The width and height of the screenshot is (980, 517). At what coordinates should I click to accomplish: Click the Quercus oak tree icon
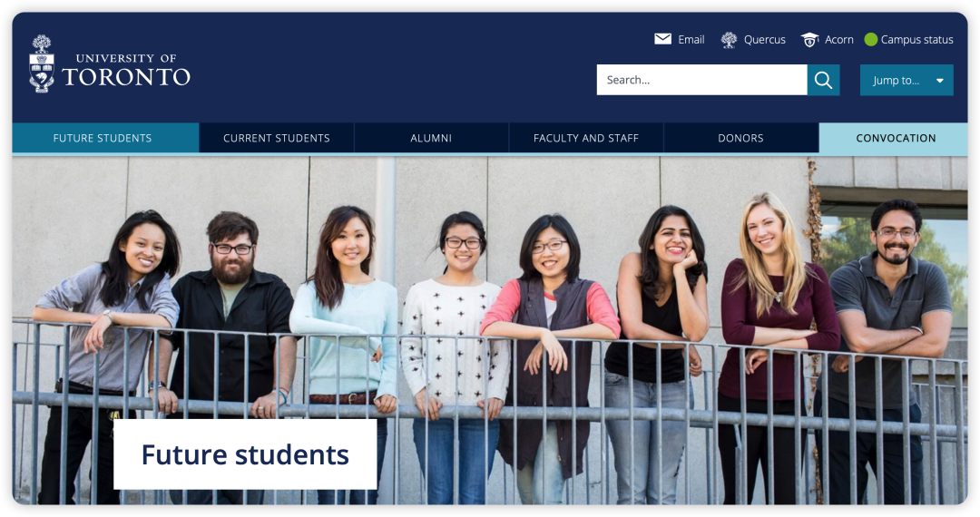click(729, 40)
